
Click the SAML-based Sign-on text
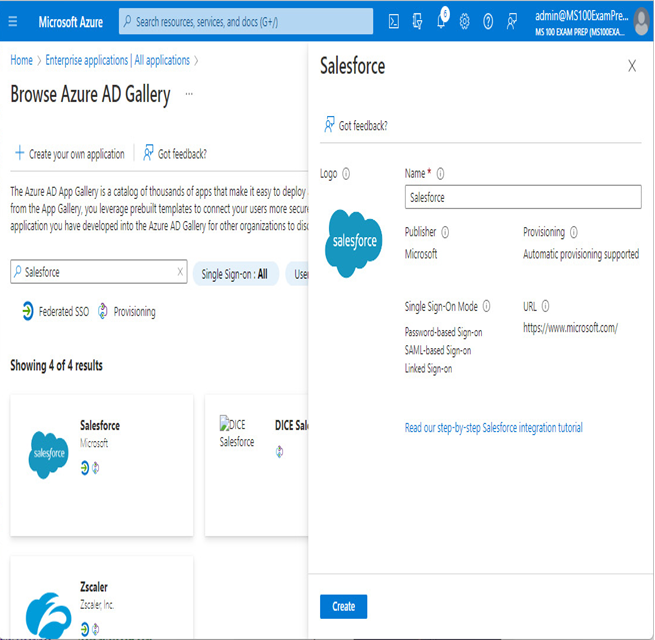[438, 350]
